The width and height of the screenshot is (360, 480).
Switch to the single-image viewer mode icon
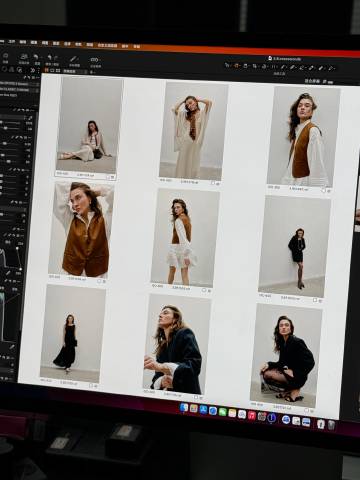(x=52, y=70)
